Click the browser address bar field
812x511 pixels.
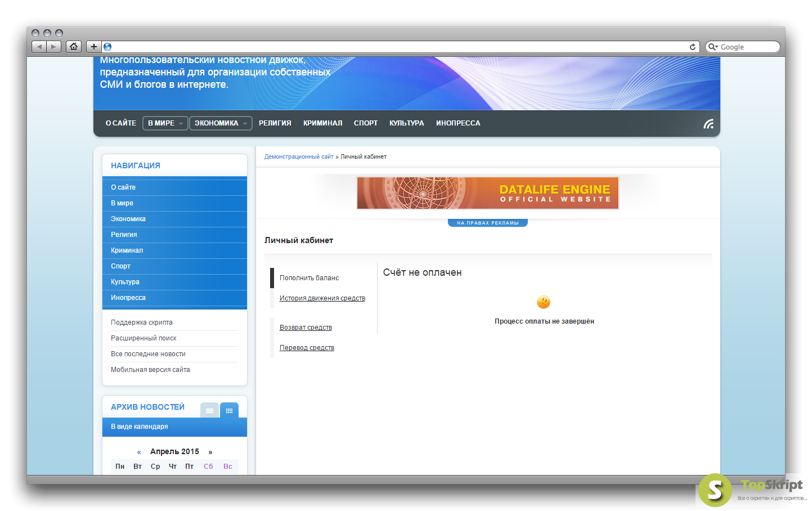400,47
